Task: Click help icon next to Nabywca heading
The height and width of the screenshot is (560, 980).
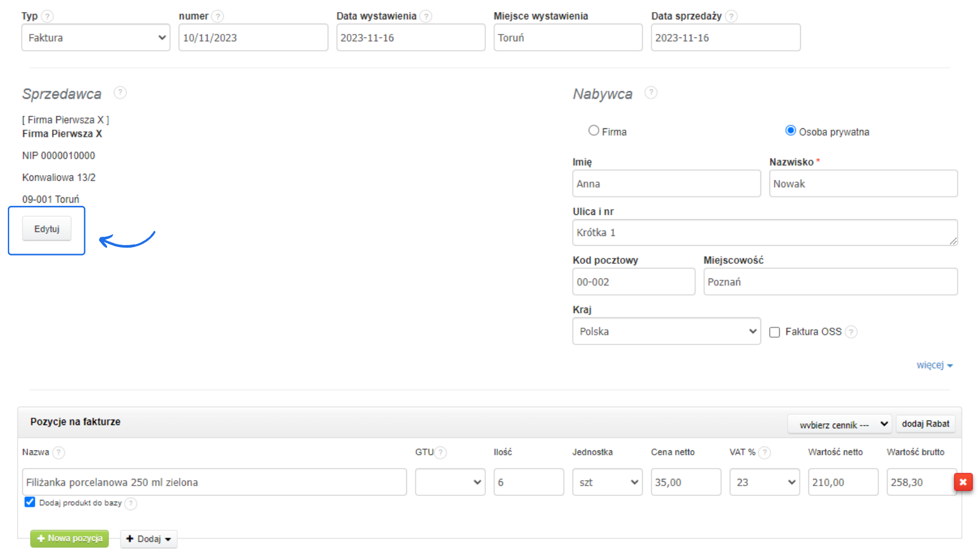Action: pyautogui.click(x=651, y=93)
